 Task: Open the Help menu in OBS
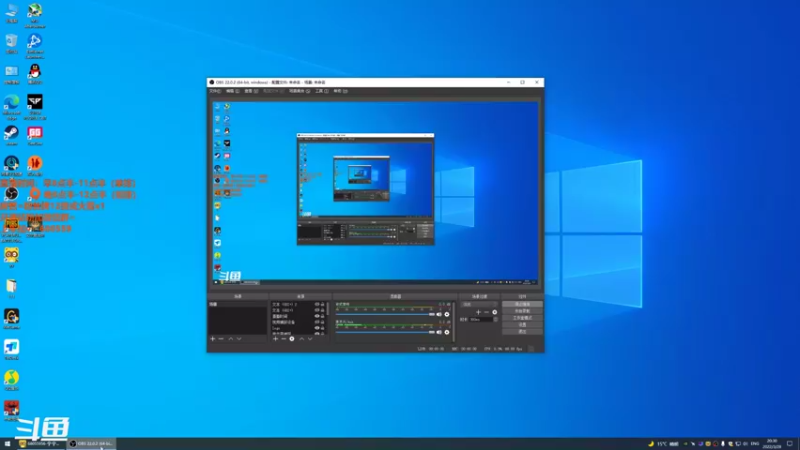click(x=340, y=91)
